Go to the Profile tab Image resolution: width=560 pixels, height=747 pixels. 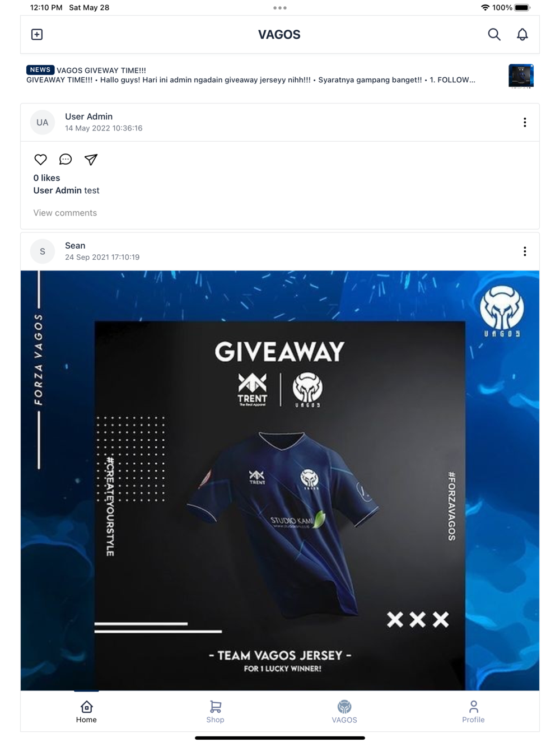[x=473, y=712]
